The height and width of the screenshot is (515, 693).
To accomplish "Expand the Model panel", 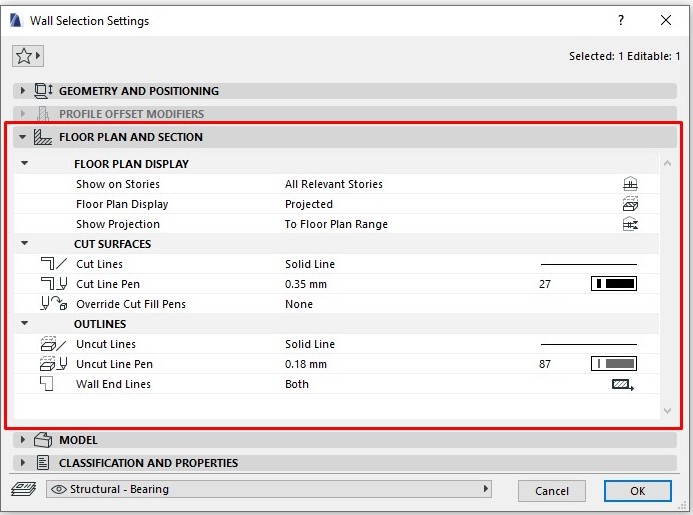I will [x=23, y=440].
